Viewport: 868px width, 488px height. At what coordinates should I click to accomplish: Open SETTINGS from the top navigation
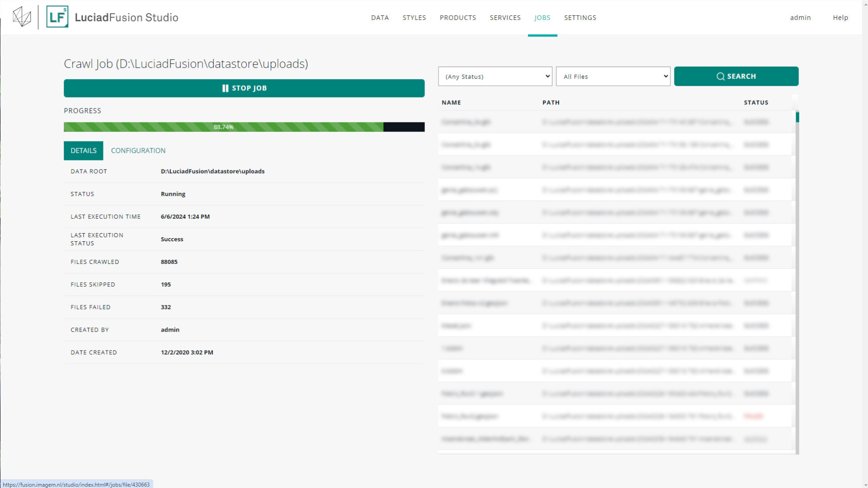(580, 18)
